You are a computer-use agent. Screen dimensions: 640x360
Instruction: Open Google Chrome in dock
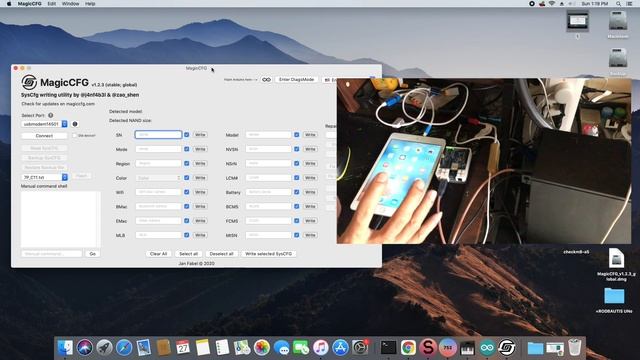point(408,348)
